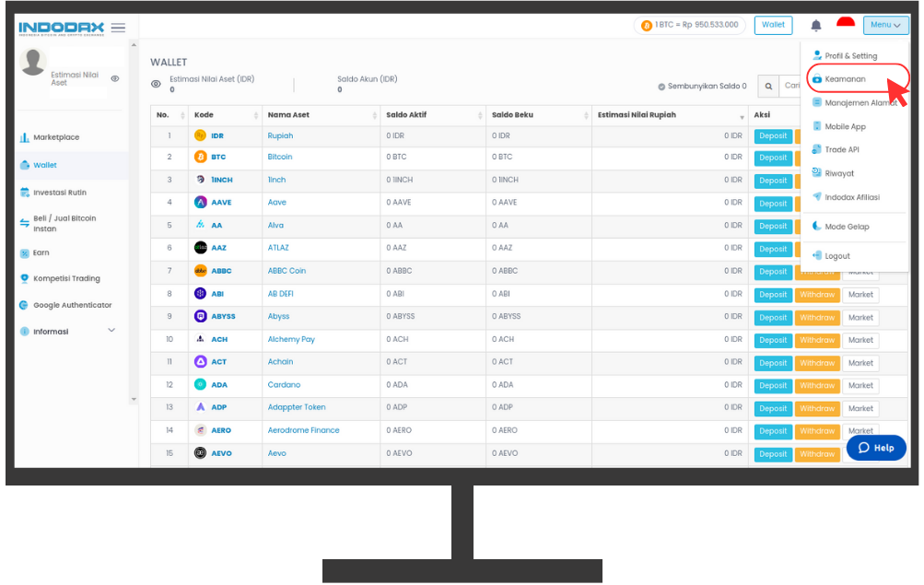Image resolution: width=924 pixels, height=585 pixels.
Task: Click the sidebar scrollbar up arrow
Action: (x=134, y=45)
